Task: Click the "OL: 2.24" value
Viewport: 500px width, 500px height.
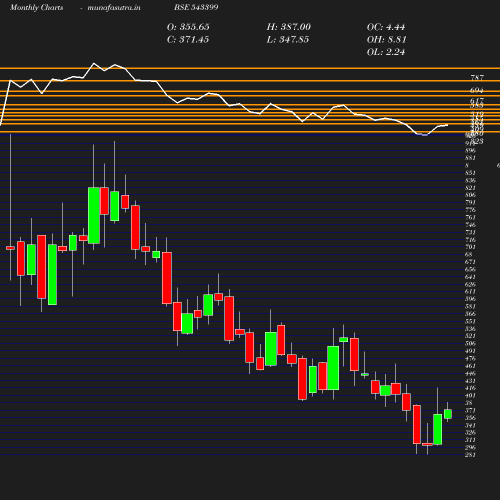Action: click(x=386, y=52)
